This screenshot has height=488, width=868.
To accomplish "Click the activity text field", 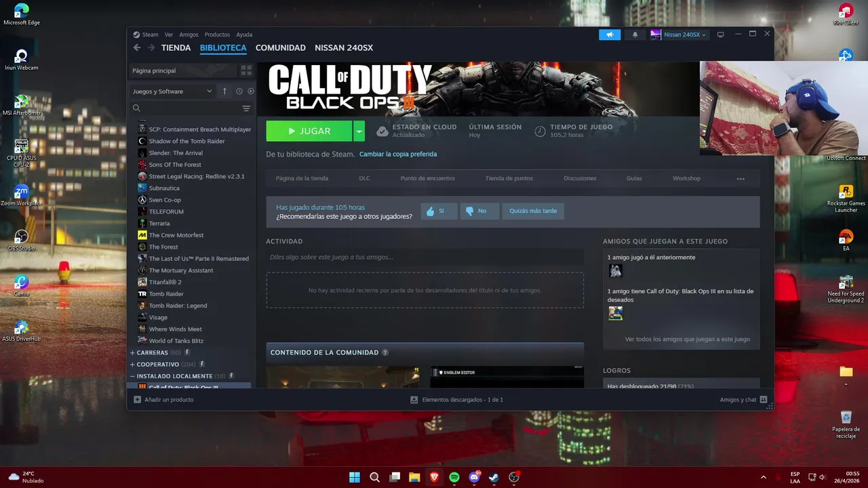I will pyautogui.click(x=425, y=258).
